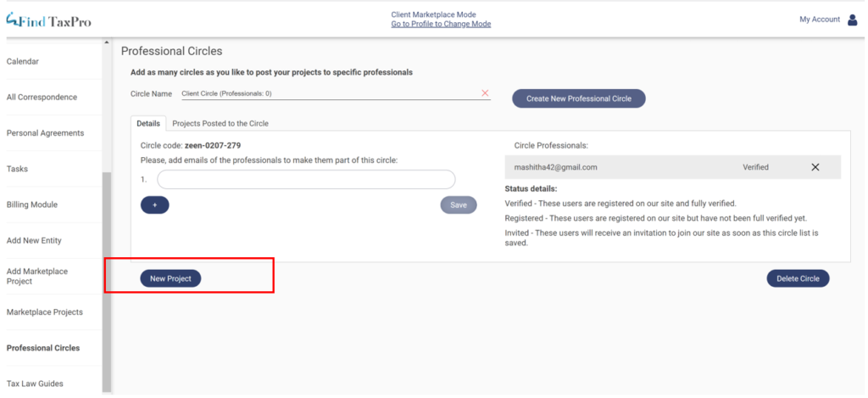The image size is (868, 398).
Task: Clear the Circle Name with red X
Action: 485,93
